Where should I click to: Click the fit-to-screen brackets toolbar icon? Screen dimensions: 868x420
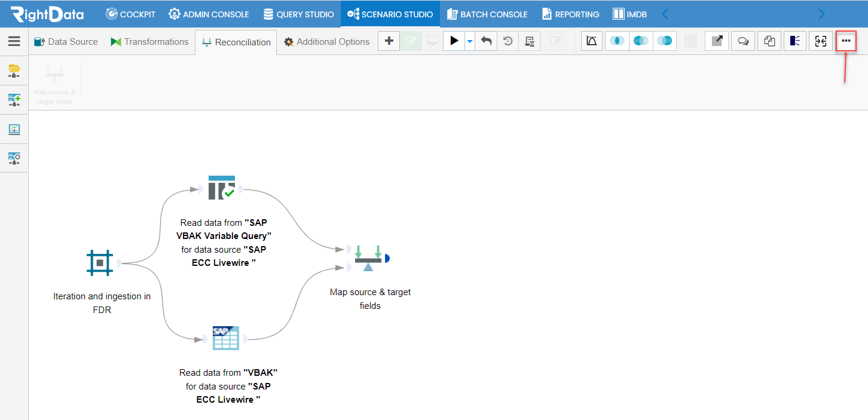pyautogui.click(x=821, y=41)
